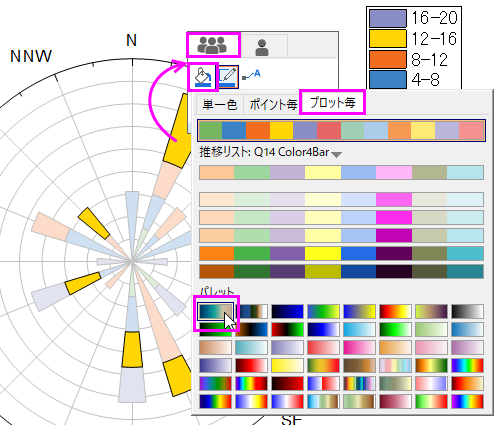This screenshot has width=500, height=425.
Task: Click the N direction label on the chart
Action: pyautogui.click(x=131, y=40)
